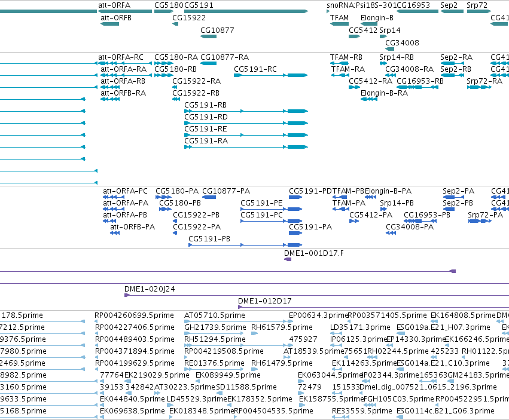Screen dimensions: 509x420
Task: Select EST RH61579.5prime
Action: (x=282, y=327)
